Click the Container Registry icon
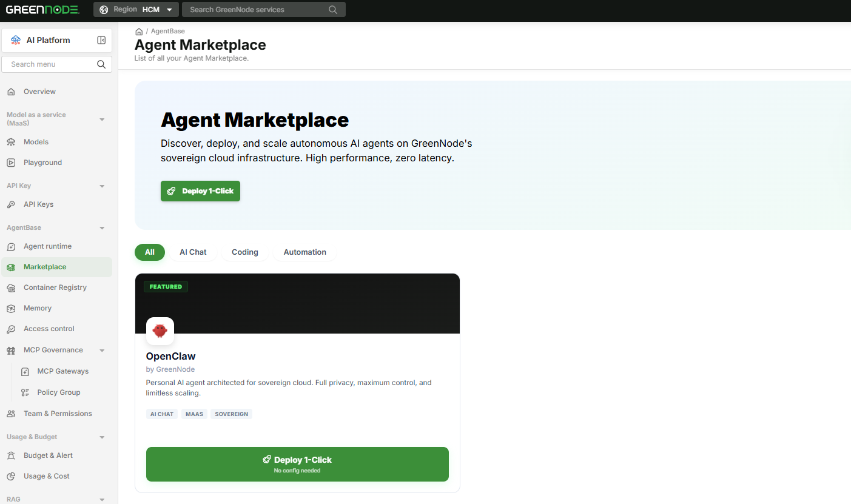 (11, 287)
